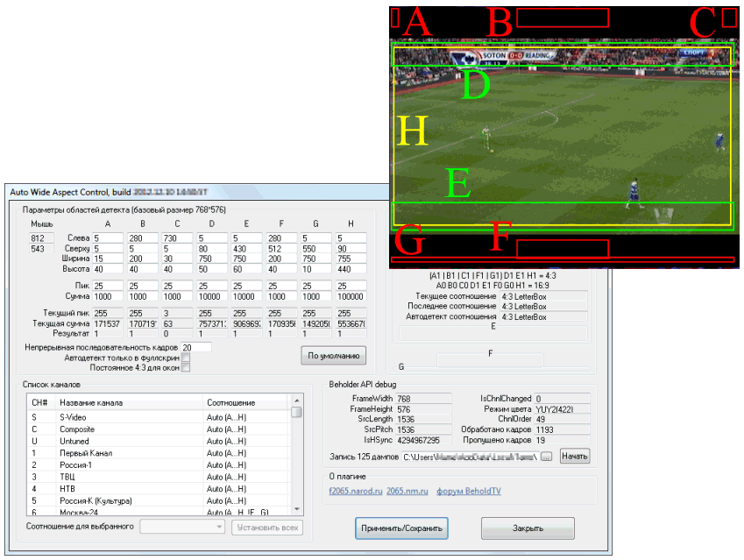Click the channel list scrollbar thumb
Screen dimensions: 744x560
pos(297,412)
